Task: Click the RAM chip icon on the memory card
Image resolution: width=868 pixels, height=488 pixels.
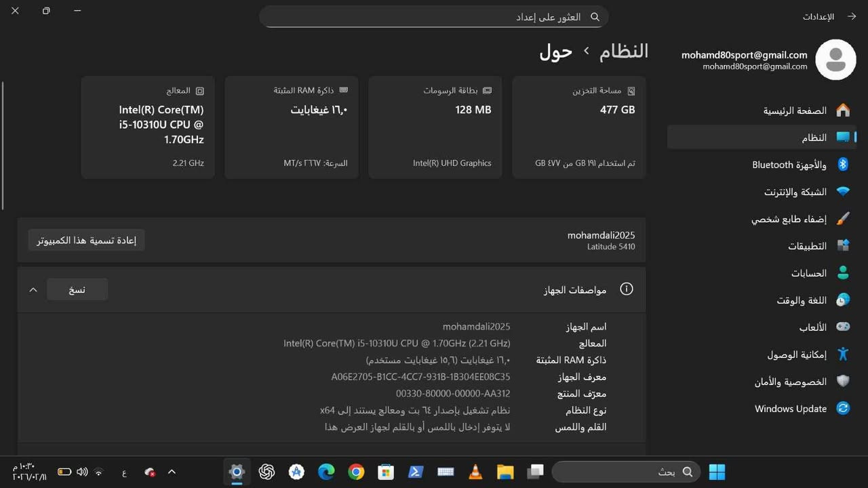Action: coord(344,89)
